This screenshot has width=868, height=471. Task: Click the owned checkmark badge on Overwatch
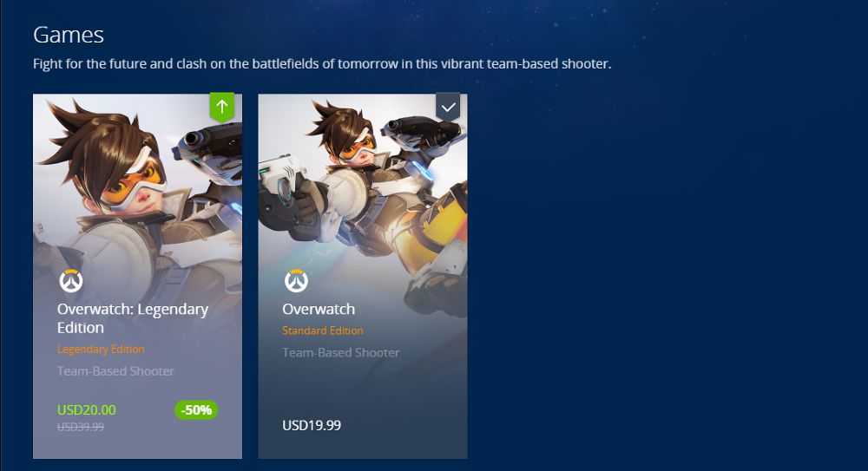point(448,107)
